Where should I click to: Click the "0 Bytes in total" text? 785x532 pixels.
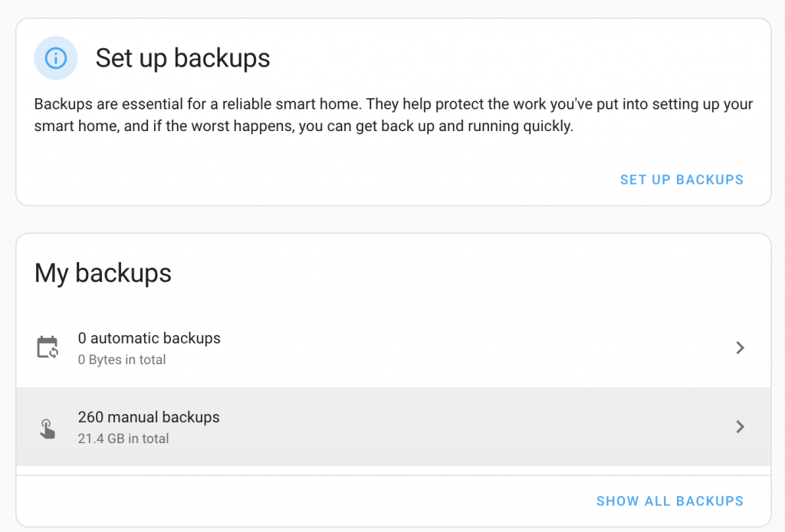tap(122, 360)
